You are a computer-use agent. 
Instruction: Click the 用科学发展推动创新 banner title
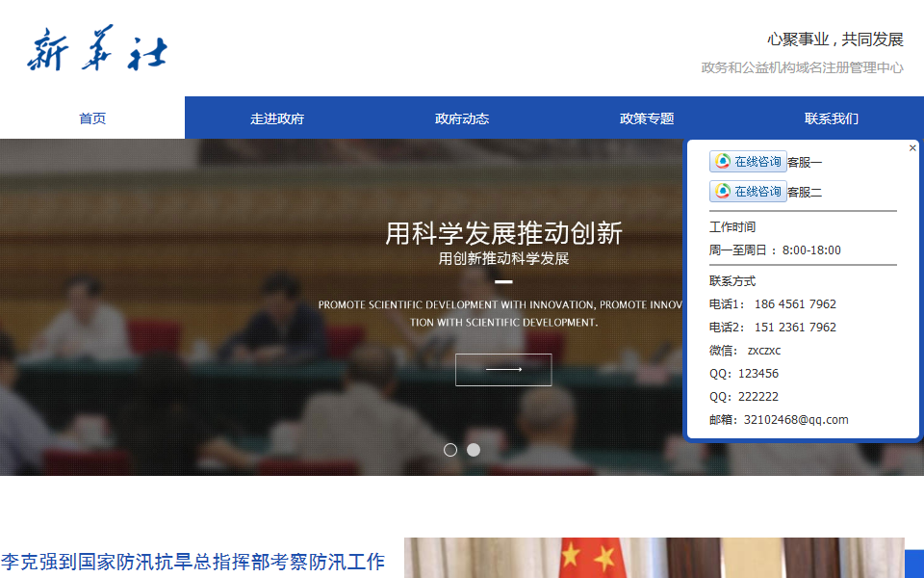[x=503, y=233]
